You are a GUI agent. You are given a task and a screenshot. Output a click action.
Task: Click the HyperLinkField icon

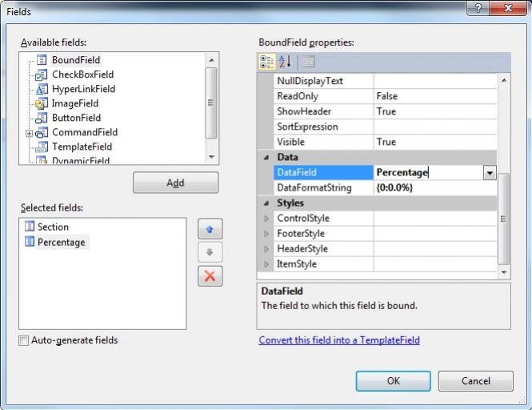42,89
